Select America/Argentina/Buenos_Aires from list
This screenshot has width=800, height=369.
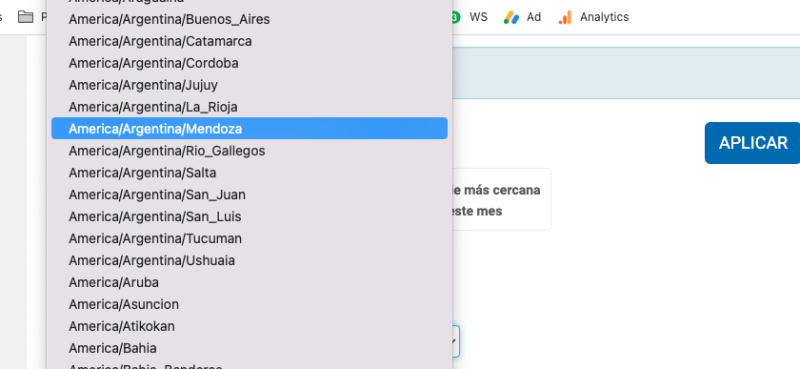pos(249,19)
